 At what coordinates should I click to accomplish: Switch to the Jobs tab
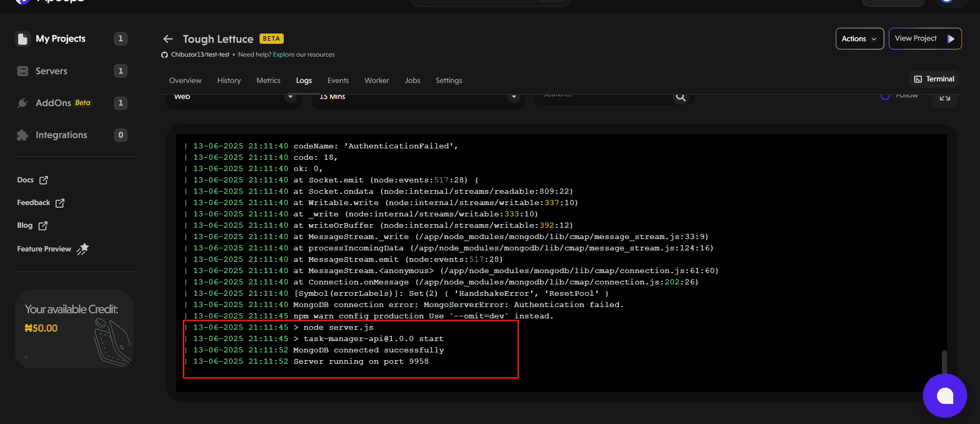(x=412, y=80)
